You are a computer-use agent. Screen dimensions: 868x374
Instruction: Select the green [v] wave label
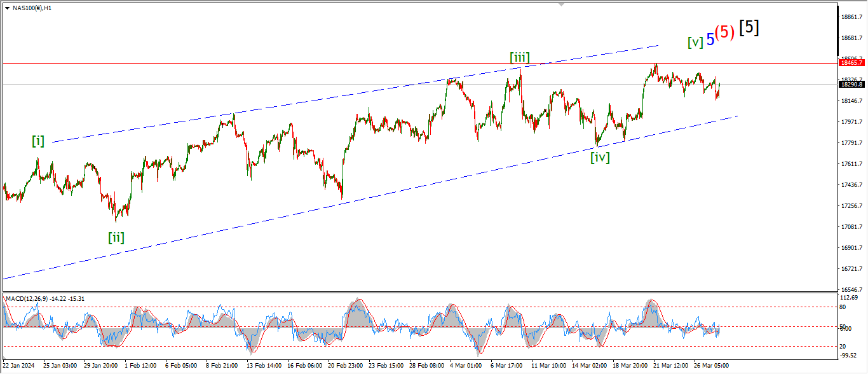695,42
